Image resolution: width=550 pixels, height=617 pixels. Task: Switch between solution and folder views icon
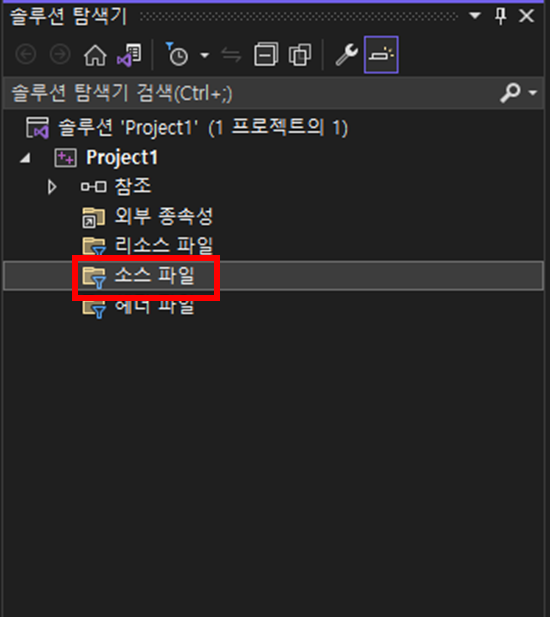[x=129, y=55]
